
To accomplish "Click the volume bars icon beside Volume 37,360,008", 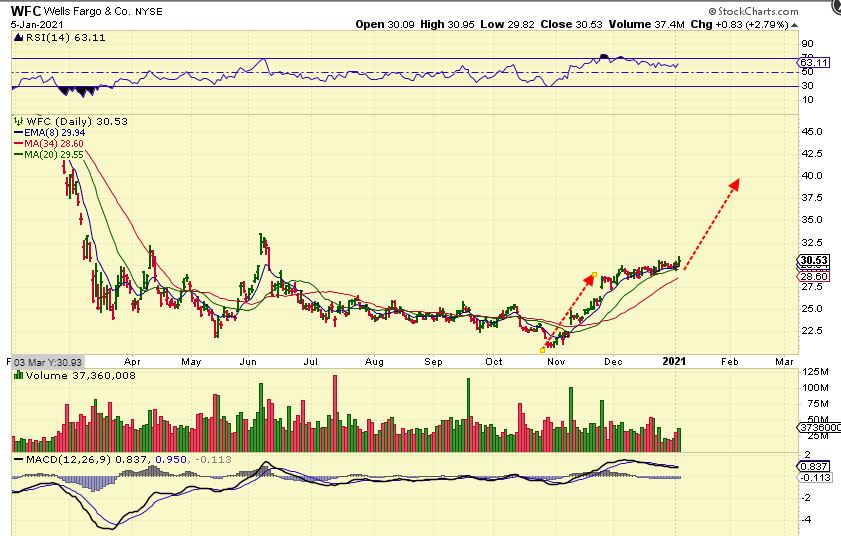I will coord(19,376).
